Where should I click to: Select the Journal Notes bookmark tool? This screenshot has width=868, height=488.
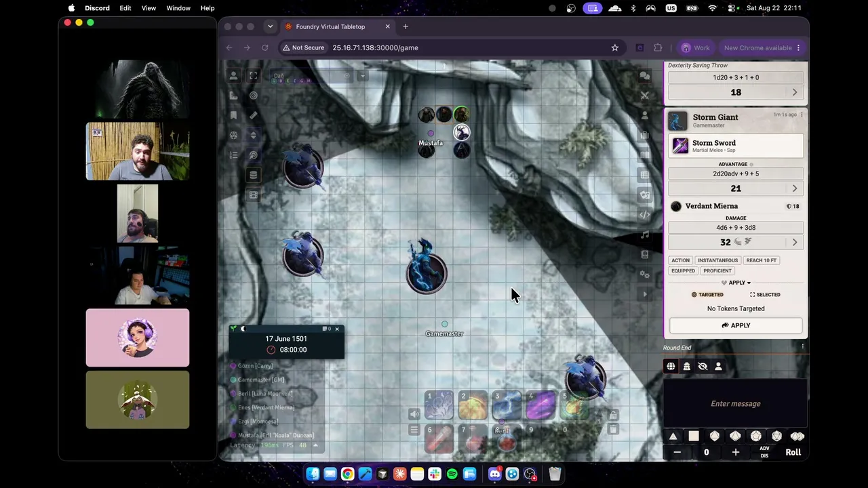(233, 115)
